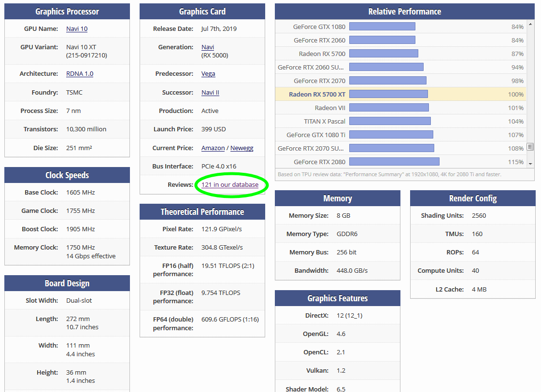This screenshot has height=392, width=541.
Task: Click the L2 Cache value '4 MB'
Action: pyautogui.click(x=479, y=289)
